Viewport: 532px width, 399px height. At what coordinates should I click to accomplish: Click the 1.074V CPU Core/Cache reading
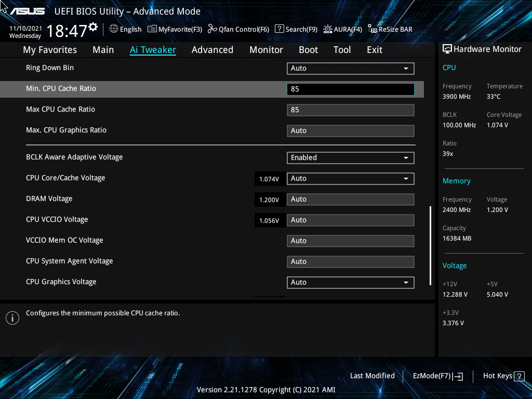(x=270, y=179)
